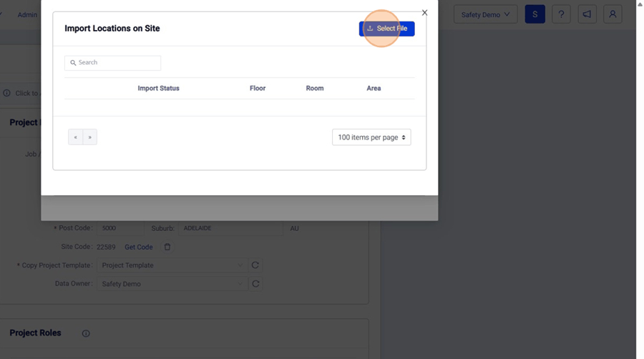Delete site code with trash icon
The height and width of the screenshot is (359, 644).
pos(167,247)
